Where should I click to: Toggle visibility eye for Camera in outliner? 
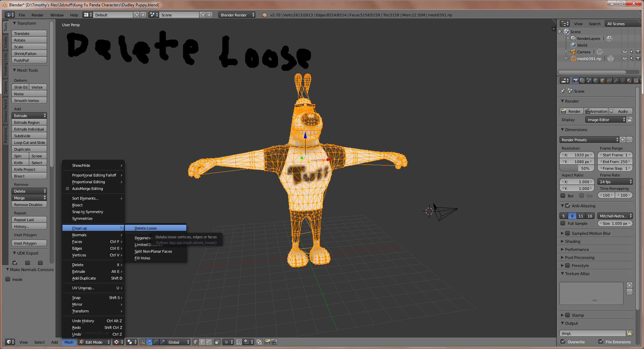coord(625,52)
